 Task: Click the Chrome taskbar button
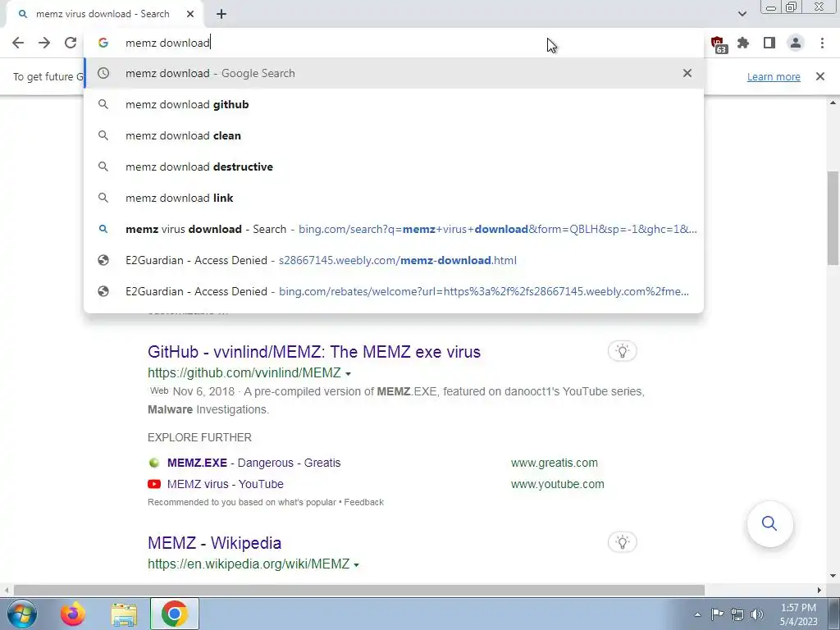(x=174, y=614)
